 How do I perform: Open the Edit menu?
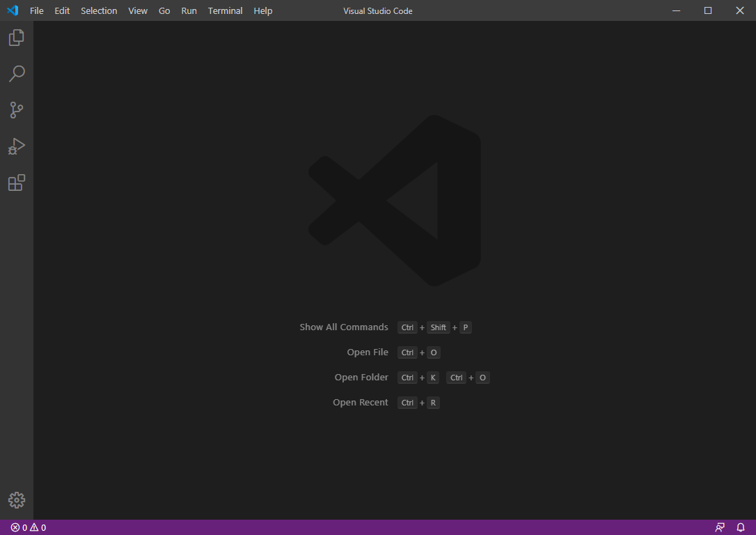point(62,10)
